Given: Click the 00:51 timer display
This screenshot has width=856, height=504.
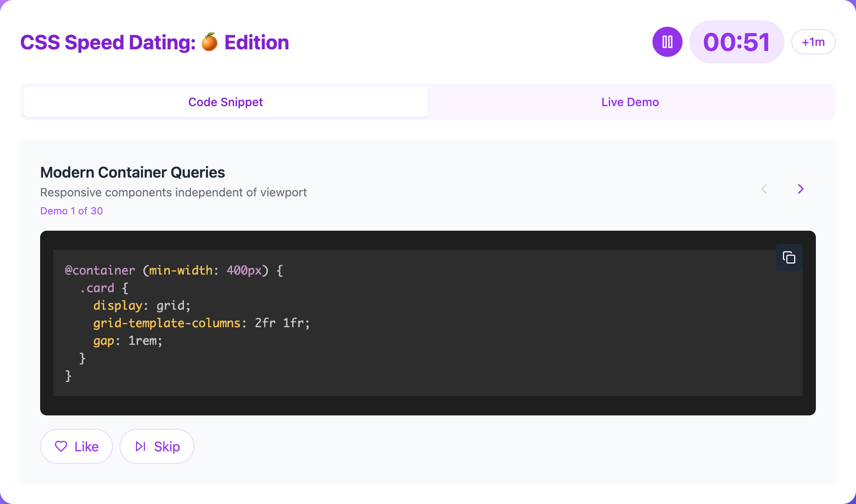Looking at the screenshot, I should [x=736, y=42].
